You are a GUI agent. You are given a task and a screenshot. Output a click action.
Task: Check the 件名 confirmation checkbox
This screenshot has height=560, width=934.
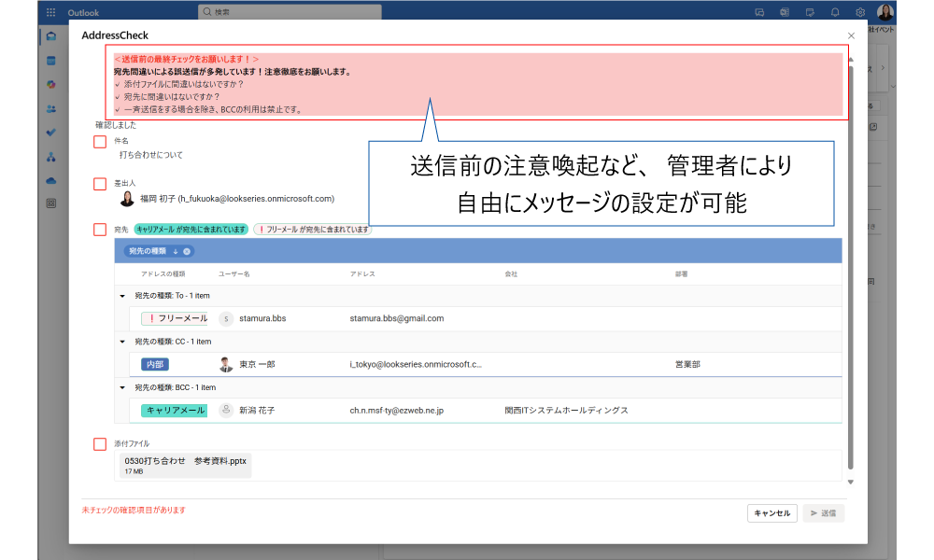tap(100, 142)
